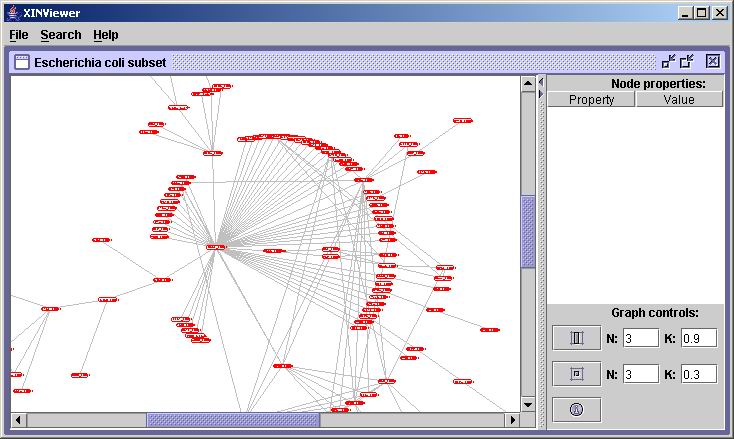
Task: Select the central hub node of the graph
Action: click(x=216, y=247)
